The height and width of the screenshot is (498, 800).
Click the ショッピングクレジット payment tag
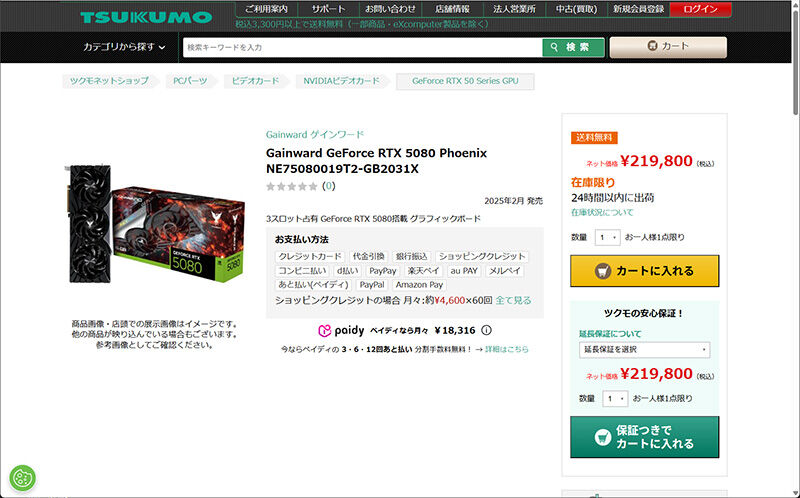[x=482, y=256]
